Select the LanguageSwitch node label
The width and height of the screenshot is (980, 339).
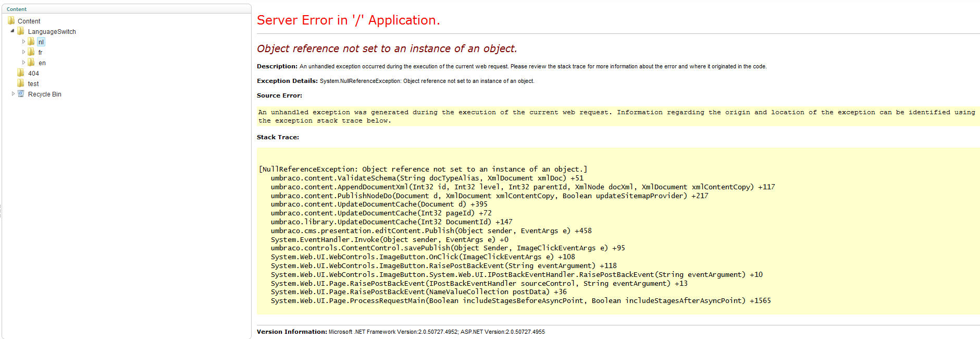(52, 32)
